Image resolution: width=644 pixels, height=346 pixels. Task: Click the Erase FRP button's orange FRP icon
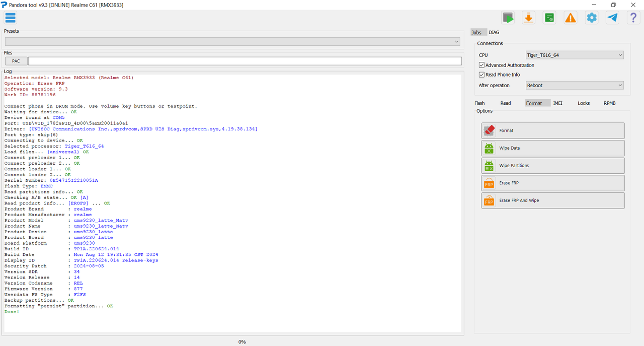pos(489,183)
